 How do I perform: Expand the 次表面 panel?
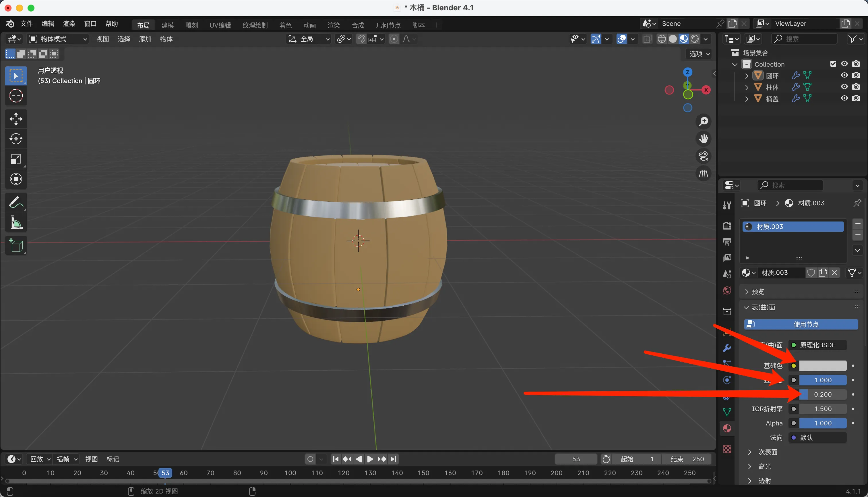tap(767, 452)
